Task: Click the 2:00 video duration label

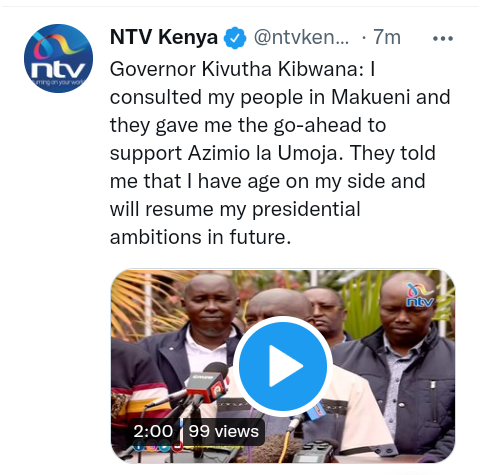Action: click(153, 431)
